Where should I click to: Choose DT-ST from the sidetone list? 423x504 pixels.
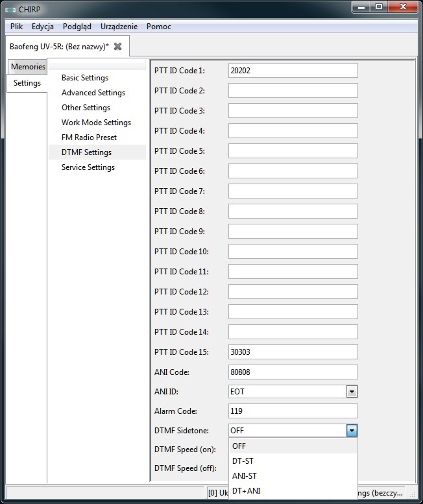point(293,461)
